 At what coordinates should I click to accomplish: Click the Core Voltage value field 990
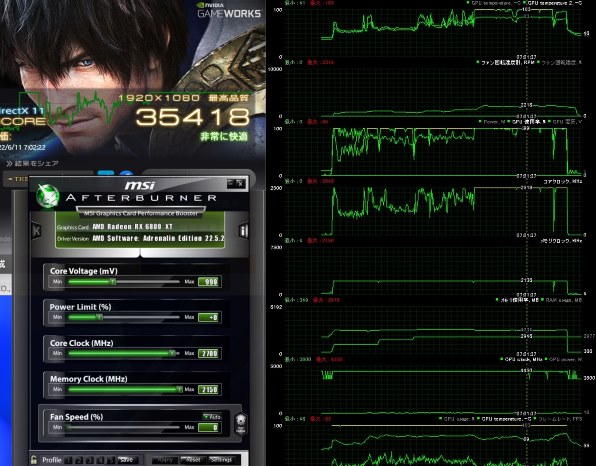click(x=209, y=282)
